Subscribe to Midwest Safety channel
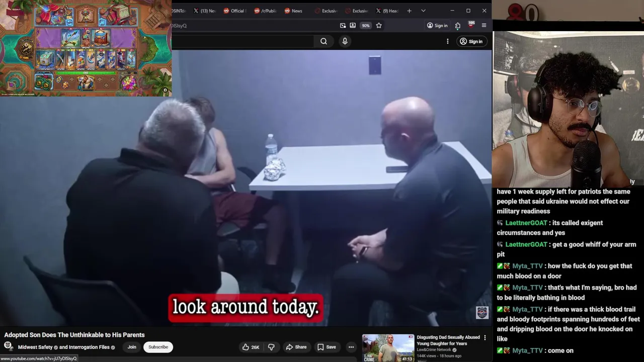The height and width of the screenshot is (362, 644). 158,347
